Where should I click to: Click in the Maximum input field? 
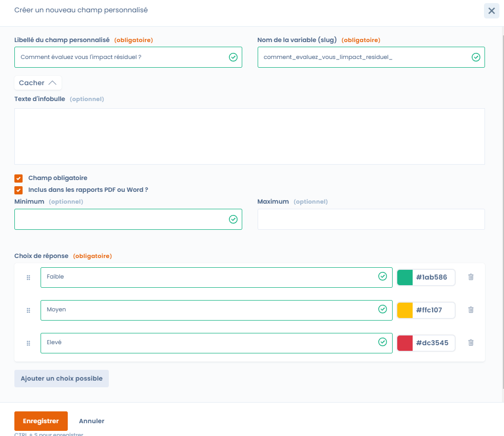click(x=371, y=219)
